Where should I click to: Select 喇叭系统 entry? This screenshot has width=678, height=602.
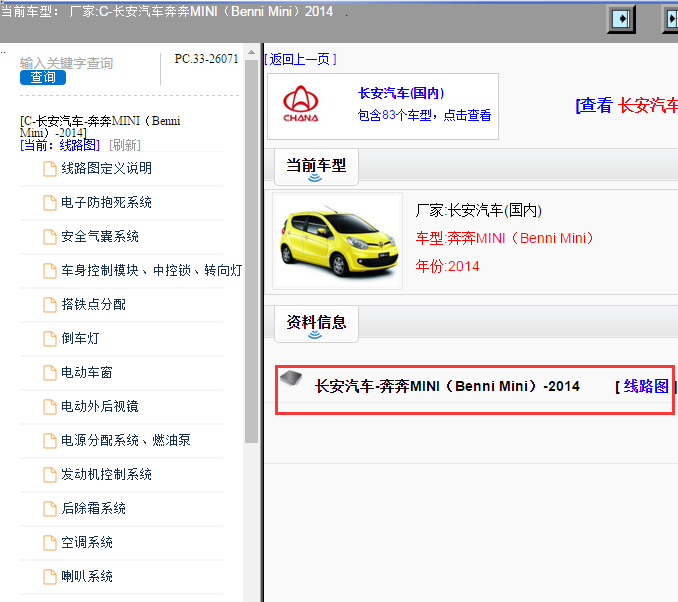pos(87,576)
